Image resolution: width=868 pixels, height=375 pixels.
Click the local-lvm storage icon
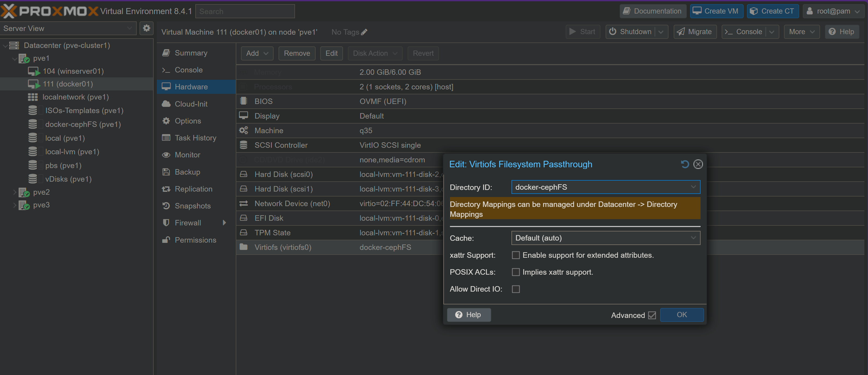point(33,151)
